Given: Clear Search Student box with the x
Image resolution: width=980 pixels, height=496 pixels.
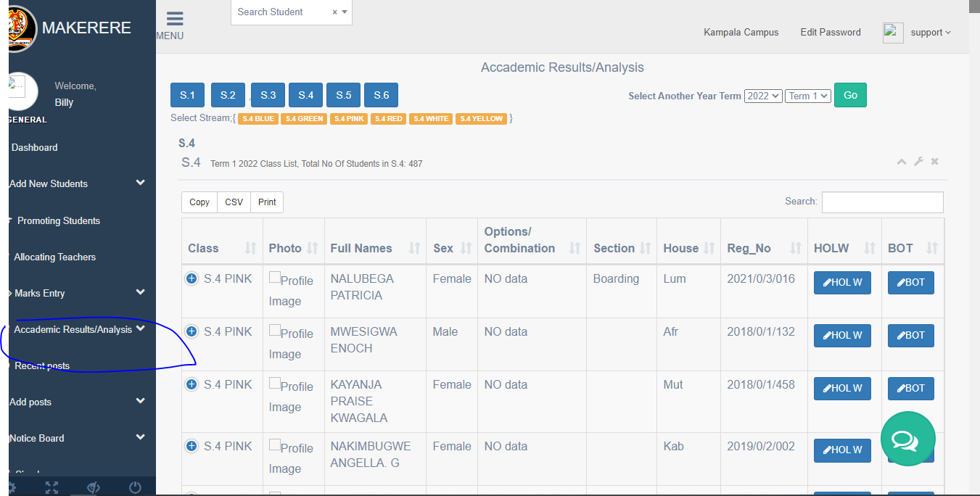Looking at the screenshot, I should click(x=334, y=12).
